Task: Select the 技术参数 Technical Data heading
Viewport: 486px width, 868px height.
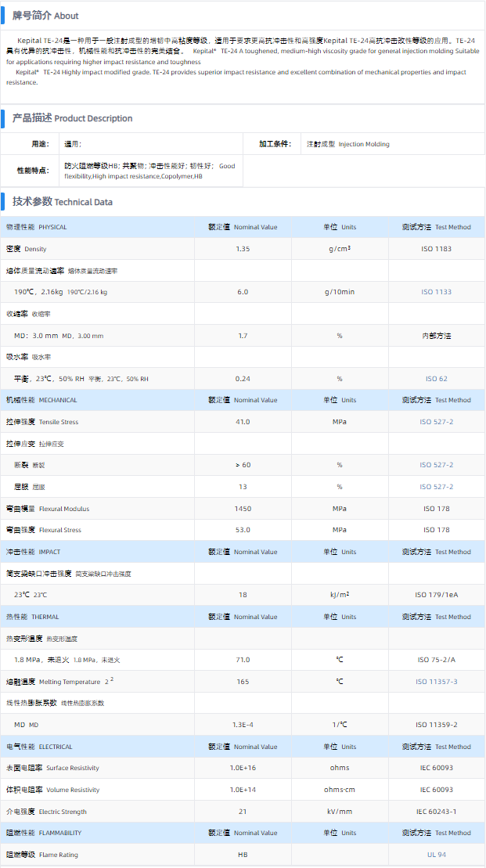Action: coord(63,202)
